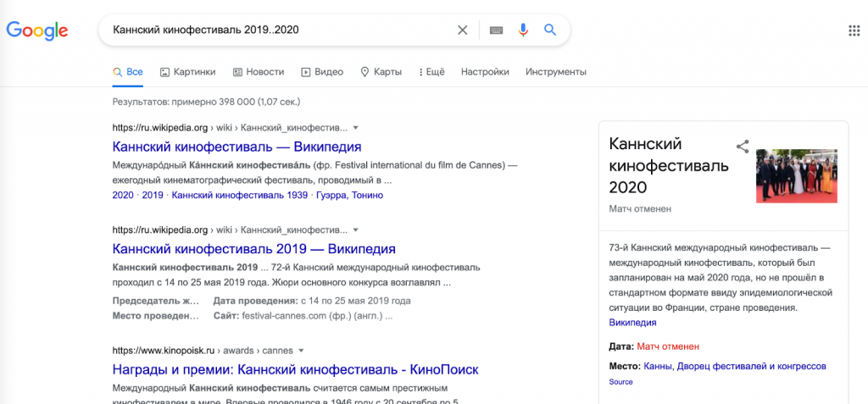The width and height of the screenshot is (868, 404).
Task: Switch to the Картинки tab
Action: point(188,72)
